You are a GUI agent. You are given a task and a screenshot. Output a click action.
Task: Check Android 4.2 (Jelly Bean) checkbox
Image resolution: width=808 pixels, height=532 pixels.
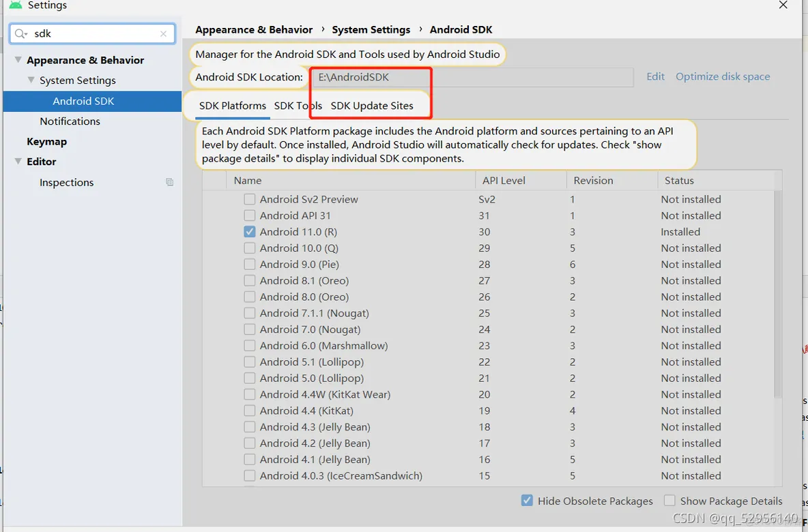pos(249,443)
